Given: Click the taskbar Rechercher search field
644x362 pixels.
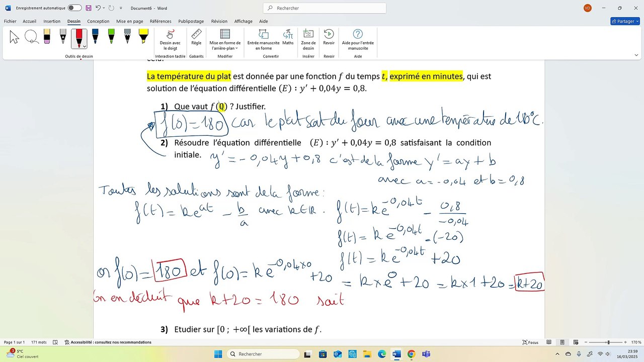Looking at the screenshot, I should click(x=263, y=354).
